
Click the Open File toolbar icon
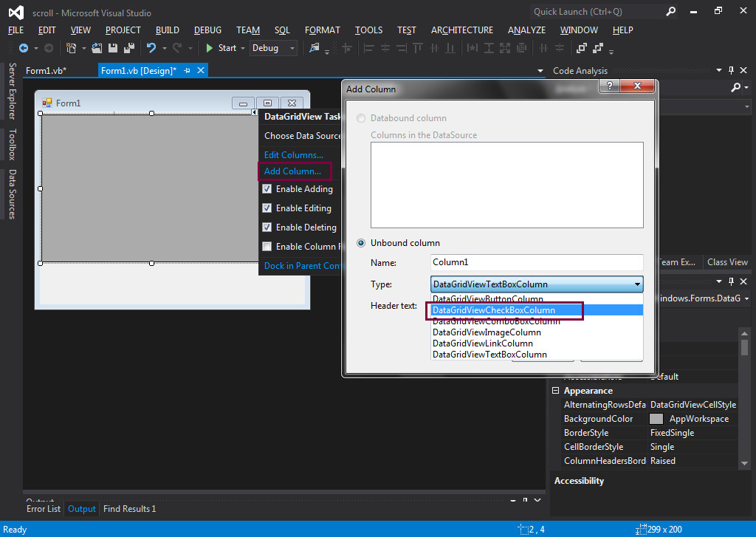97,48
